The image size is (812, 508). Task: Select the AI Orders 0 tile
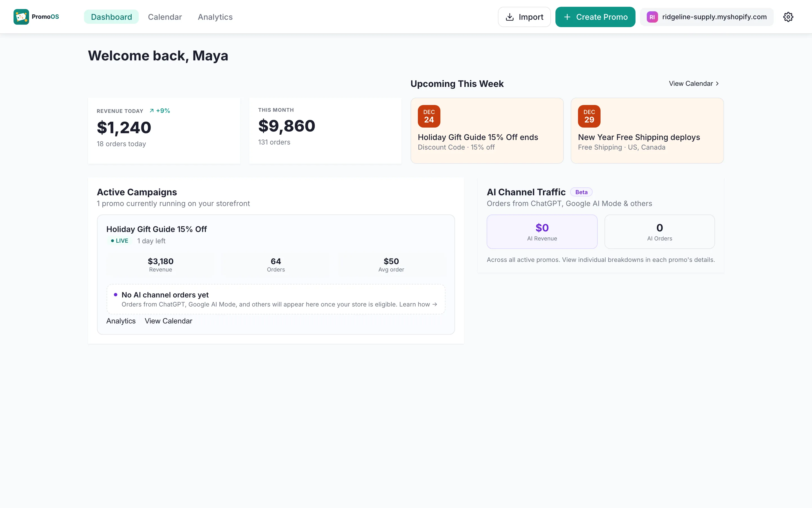point(659,232)
